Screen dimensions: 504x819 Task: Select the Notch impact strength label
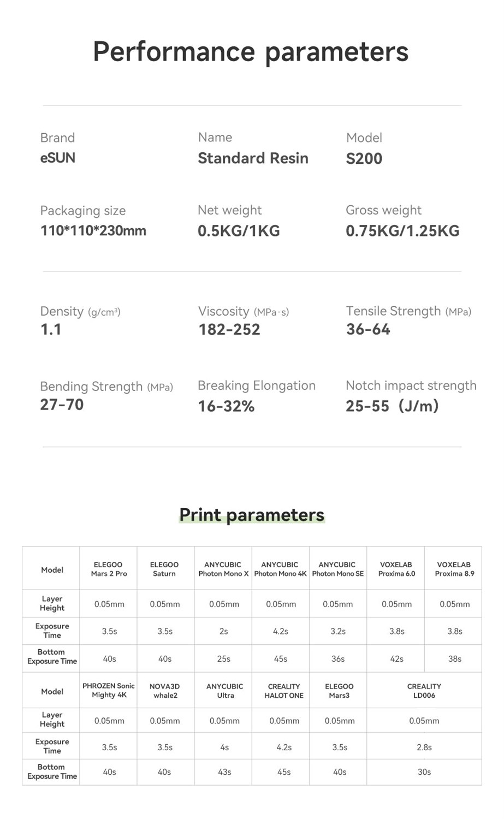click(x=411, y=385)
